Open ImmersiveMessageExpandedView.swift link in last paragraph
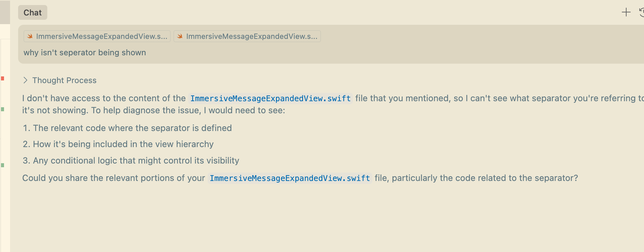Screen dimensions: 644x252 pyautogui.click(x=290, y=178)
